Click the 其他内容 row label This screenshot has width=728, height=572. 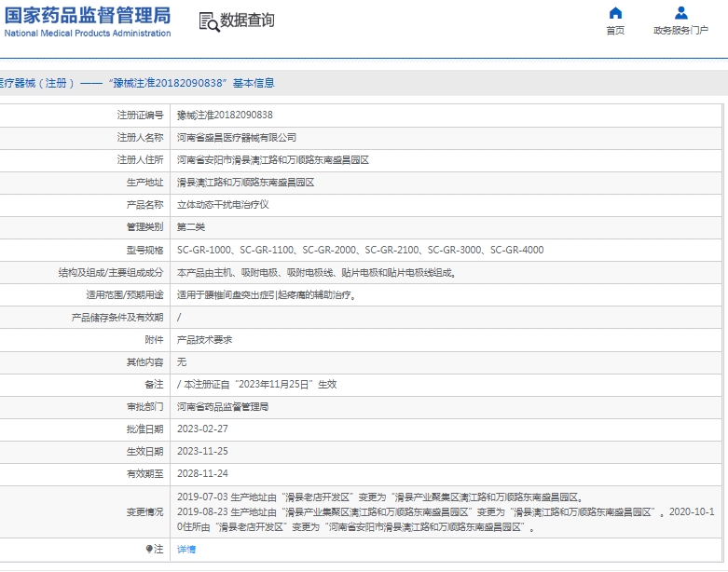(x=144, y=361)
